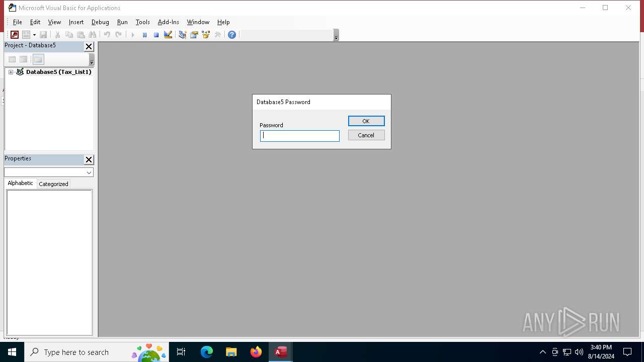The image size is (644, 362).
Task: Open Task View on the taskbar
Action: 181,352
